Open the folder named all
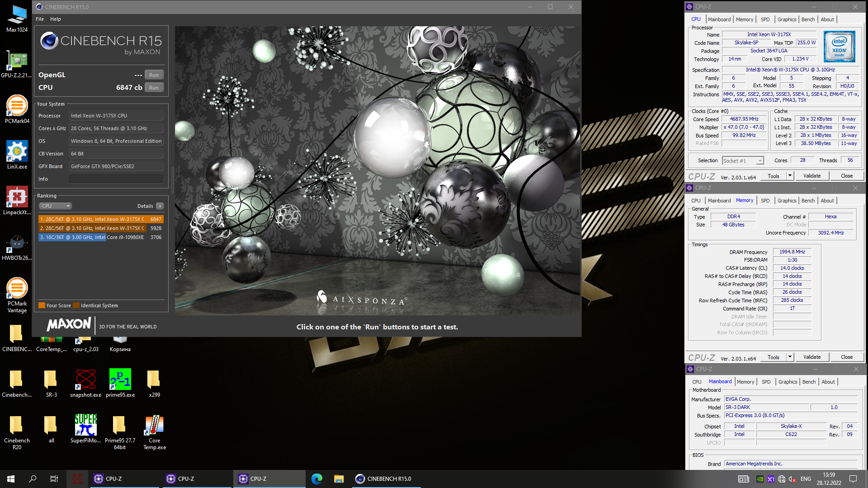Viewport: 868px width, 488px height. [x=51, y=429]
